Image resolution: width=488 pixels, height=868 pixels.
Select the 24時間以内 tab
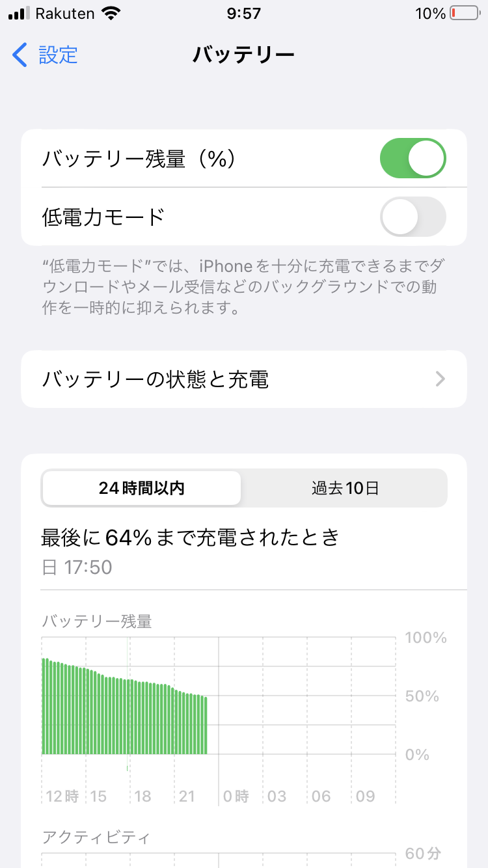click(142, 488)
